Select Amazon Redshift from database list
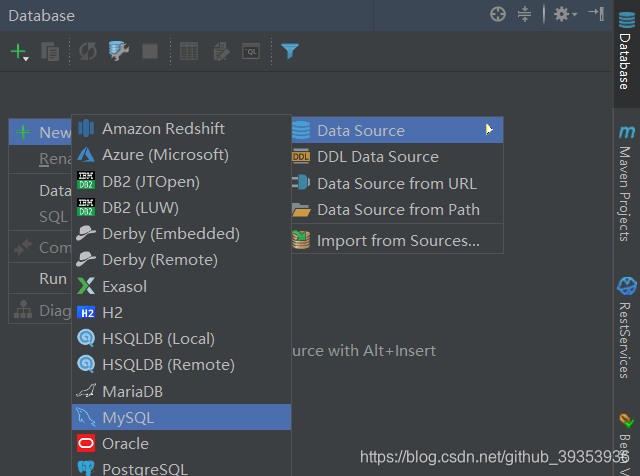This screenshot has width=640, height=476. point(181,129)
